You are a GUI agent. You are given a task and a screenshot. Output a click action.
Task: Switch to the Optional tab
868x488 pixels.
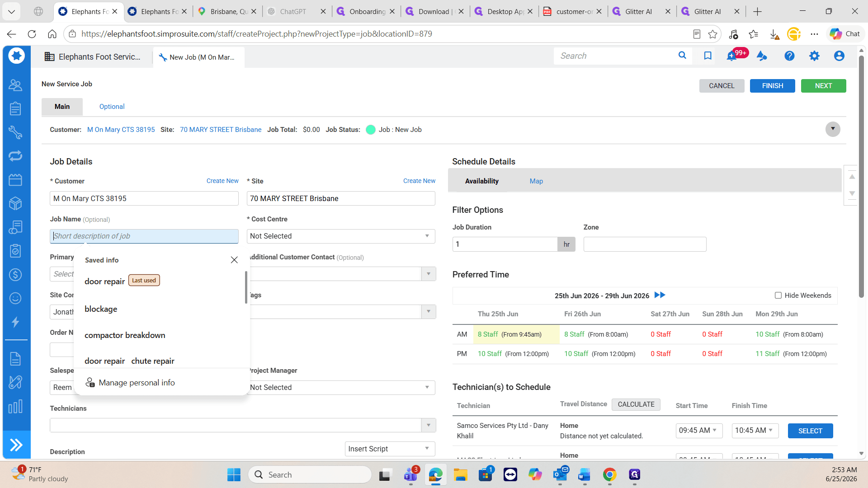[x=112, y=107]
